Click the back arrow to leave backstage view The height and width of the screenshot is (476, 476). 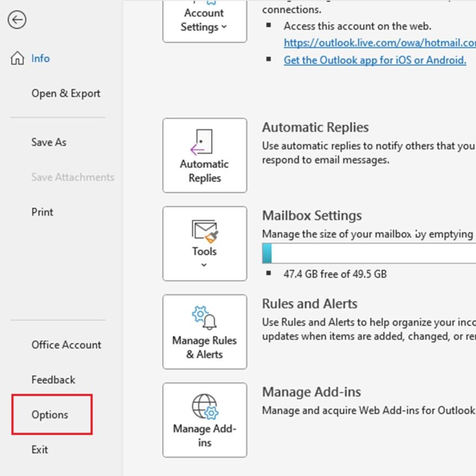[18, 20]
